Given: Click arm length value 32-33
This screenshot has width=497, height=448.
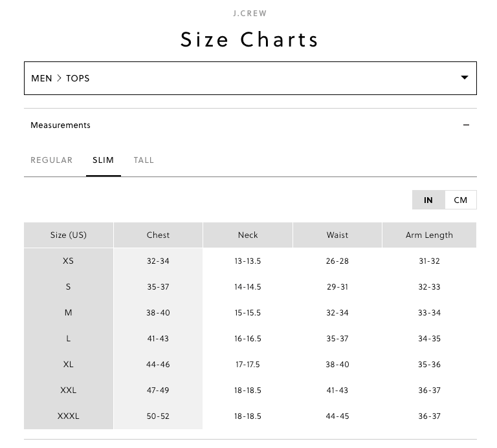Looking at the screenshot, I should [429, 287].
